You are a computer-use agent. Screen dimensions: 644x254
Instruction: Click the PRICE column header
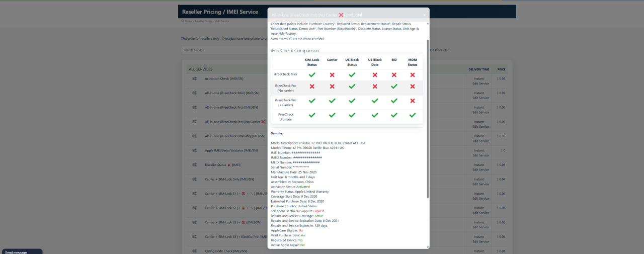click(501, 69)
